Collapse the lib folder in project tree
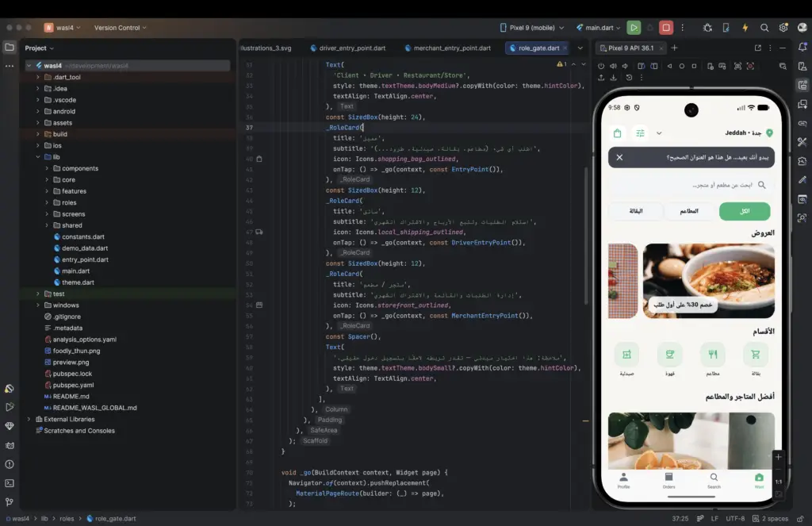812x526 pixels. [x=37, y=157]
